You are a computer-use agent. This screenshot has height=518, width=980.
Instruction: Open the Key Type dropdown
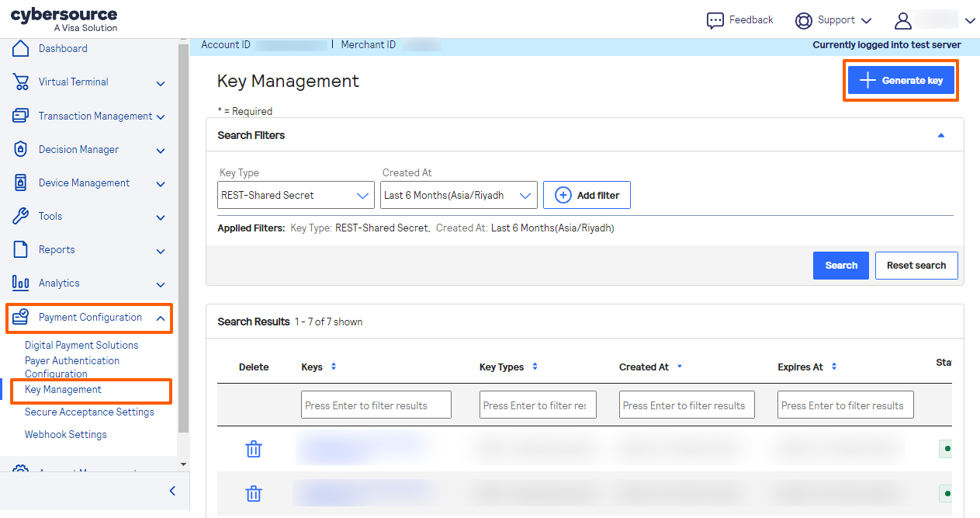295,195
